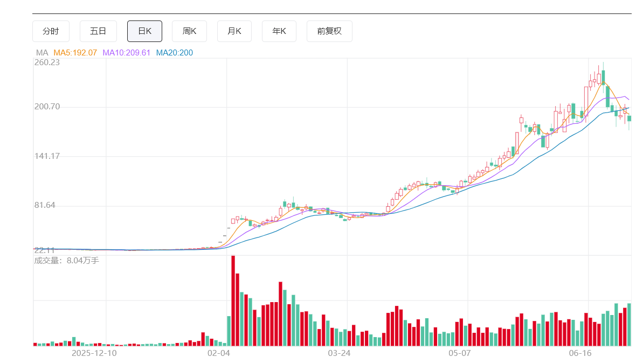Click the MA20:200 indicator label
This screenshot has height=364, width=643.
pyautogui.click(x=174, y=52)
